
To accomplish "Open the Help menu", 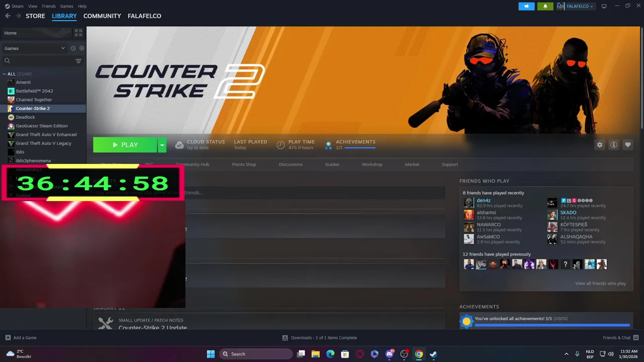I will 82,6.
